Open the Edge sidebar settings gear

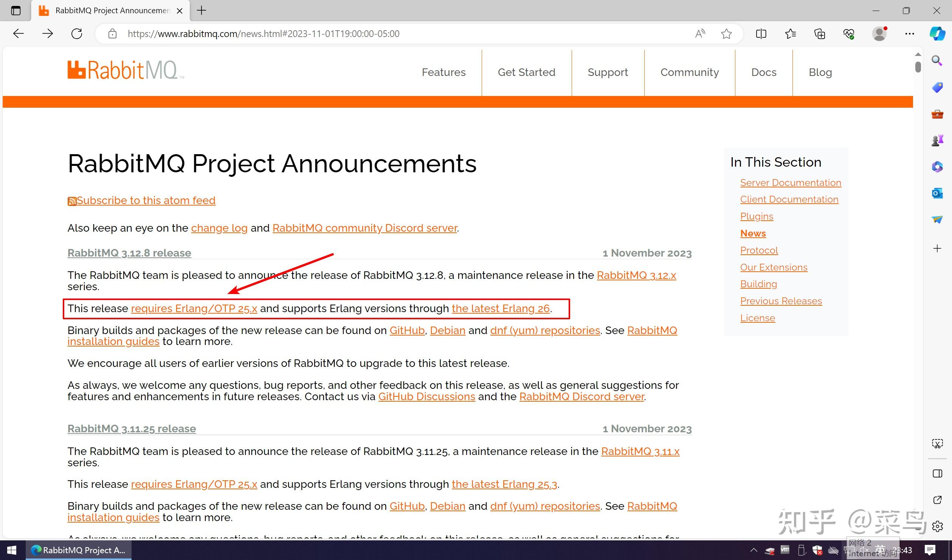(937, 526)
